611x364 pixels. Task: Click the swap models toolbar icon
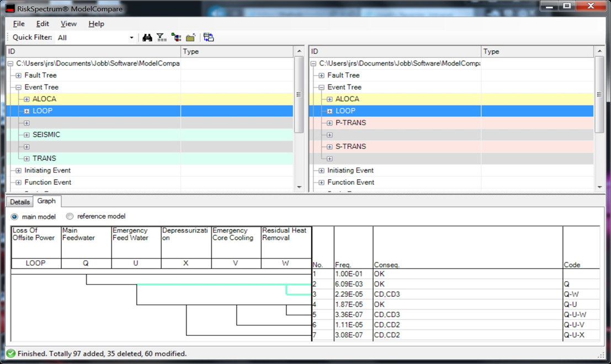[209, 38]
